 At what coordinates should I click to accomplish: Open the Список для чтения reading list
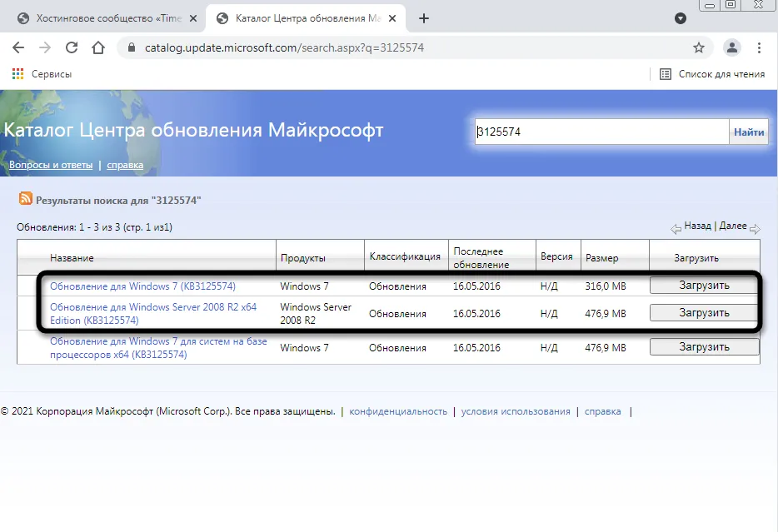(x=712, y=74)
